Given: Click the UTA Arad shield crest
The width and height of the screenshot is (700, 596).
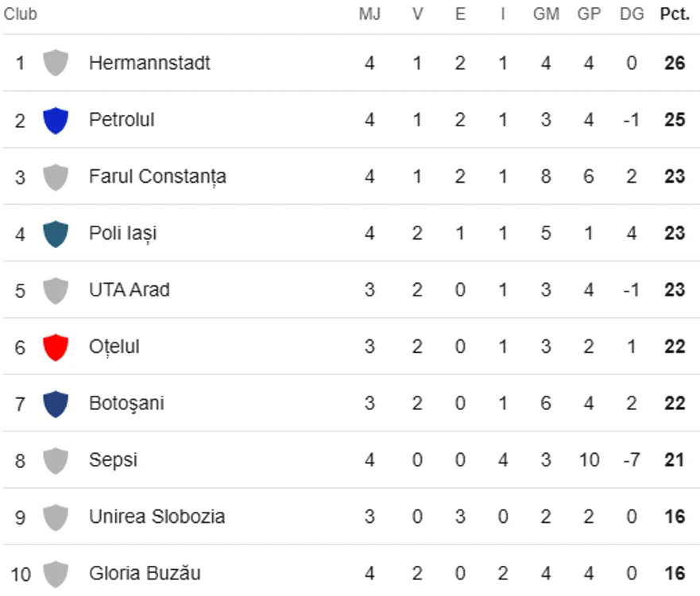Looking at the screenshot, I should 56,290.
